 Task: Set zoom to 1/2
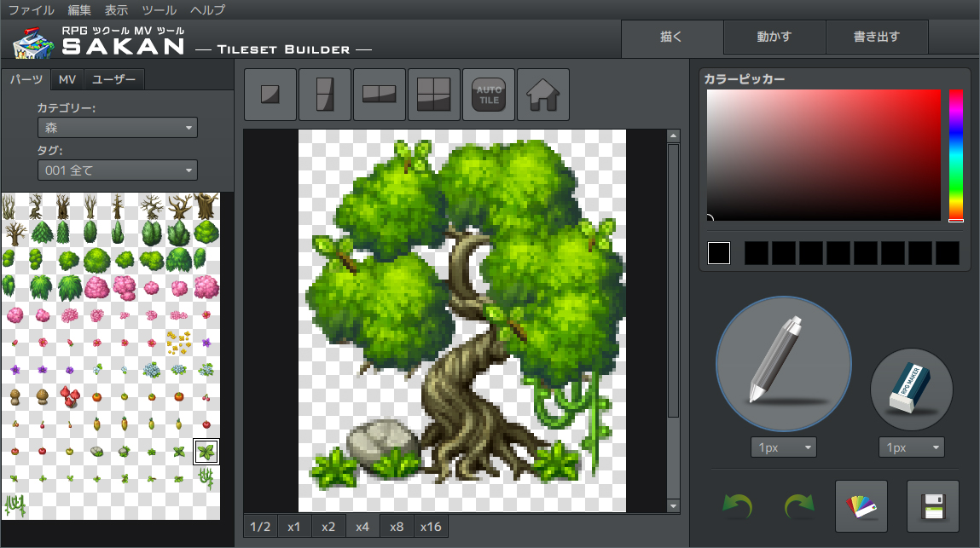[x=260, y=527]
